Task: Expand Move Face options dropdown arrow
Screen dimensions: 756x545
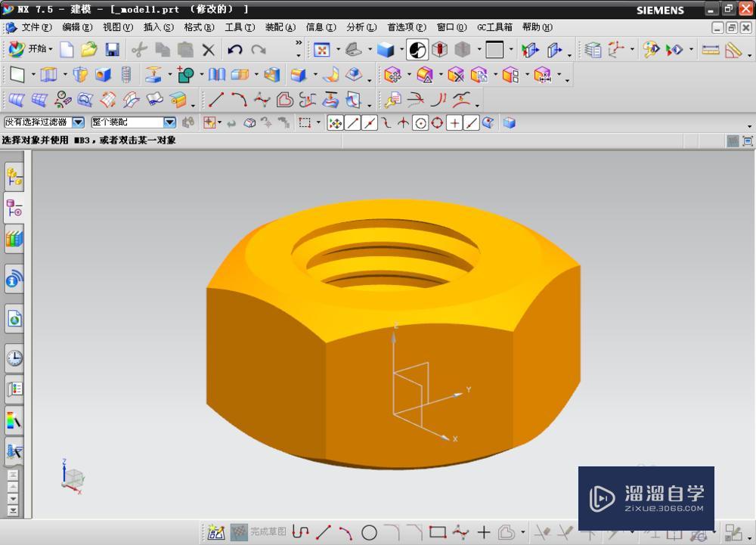Action: [x=409, y=75]
